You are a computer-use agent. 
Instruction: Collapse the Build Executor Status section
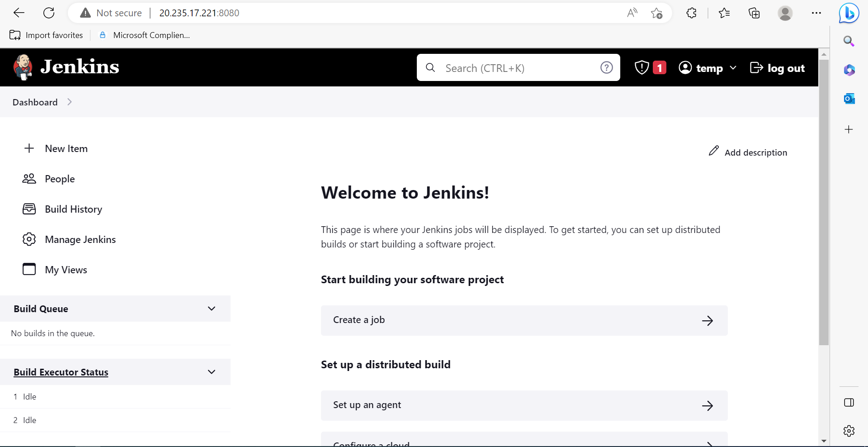(211, 371)
